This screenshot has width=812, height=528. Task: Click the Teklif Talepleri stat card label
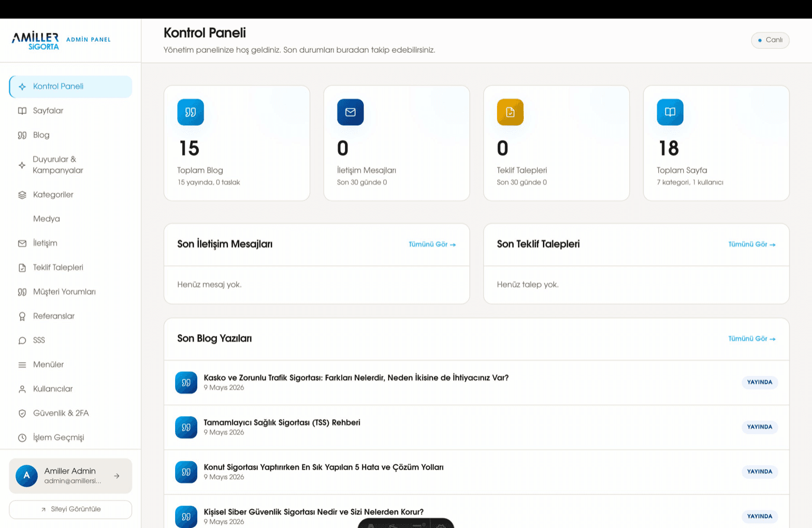(522, 171)
